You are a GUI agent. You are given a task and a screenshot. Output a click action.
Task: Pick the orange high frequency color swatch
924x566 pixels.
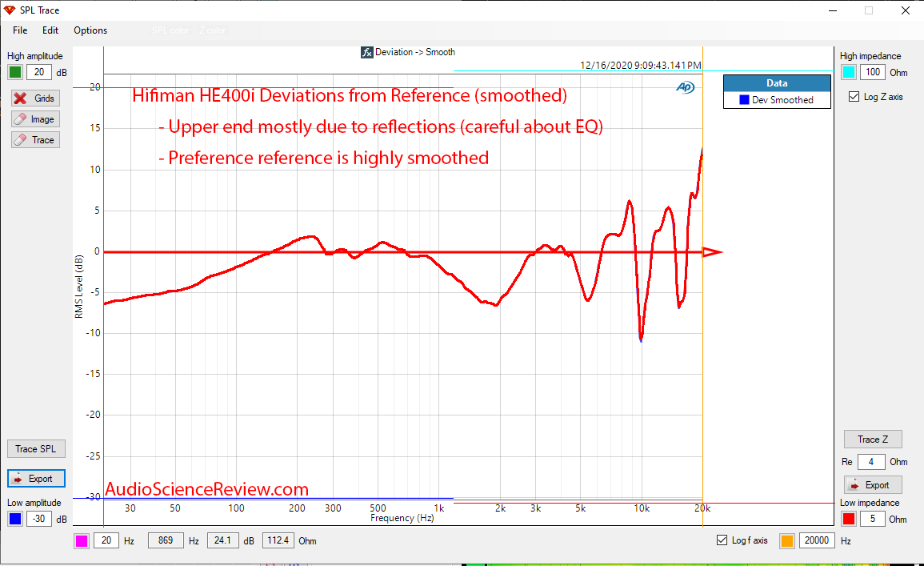click(x=786, y=540)
